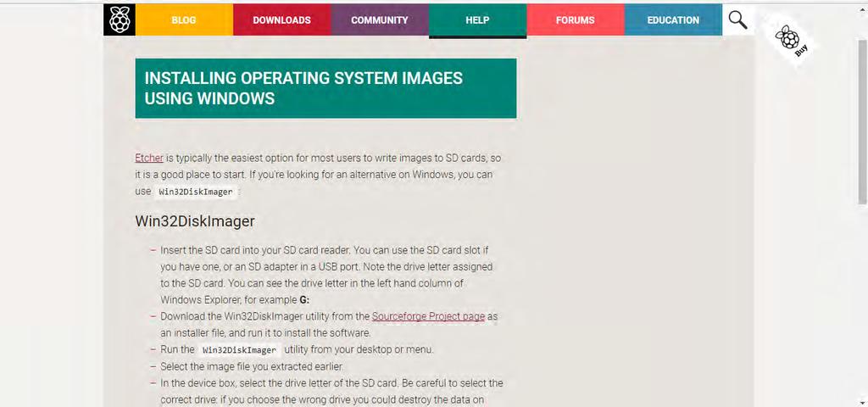Screen dimensions: 868x407
Task: Follow the Etcher link
Action: pyautogui.click(x=149, y=158)
